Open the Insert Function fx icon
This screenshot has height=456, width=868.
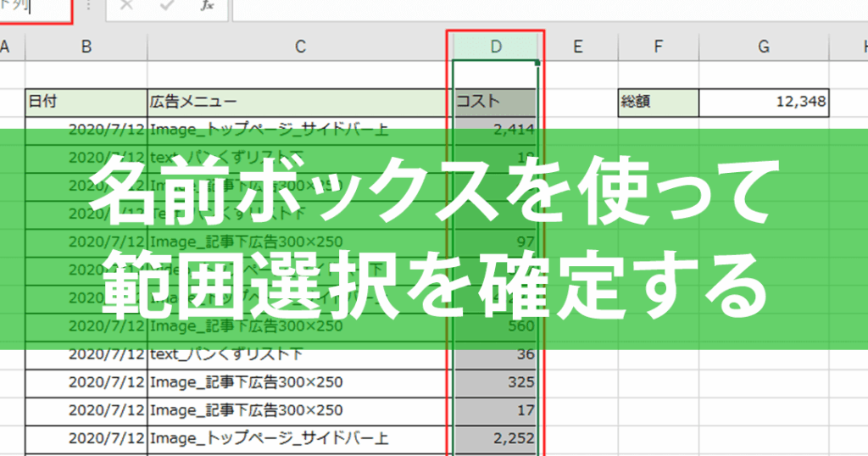point(207,6)
